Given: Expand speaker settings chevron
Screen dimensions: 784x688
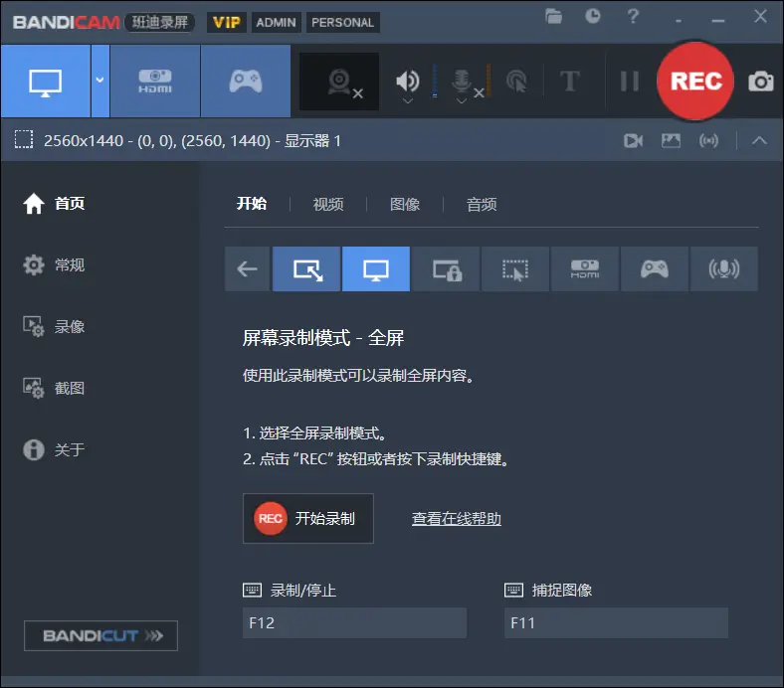Looking at the screenshot, I should (x=408, y=101).
